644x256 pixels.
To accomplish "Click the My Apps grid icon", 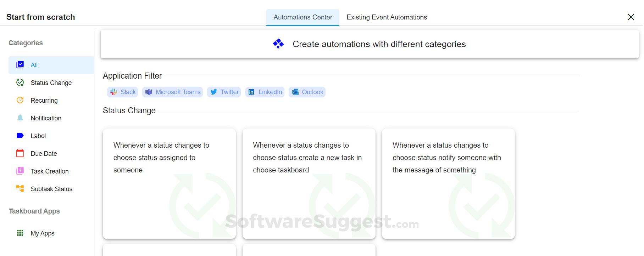I will [x=20, y=233].
